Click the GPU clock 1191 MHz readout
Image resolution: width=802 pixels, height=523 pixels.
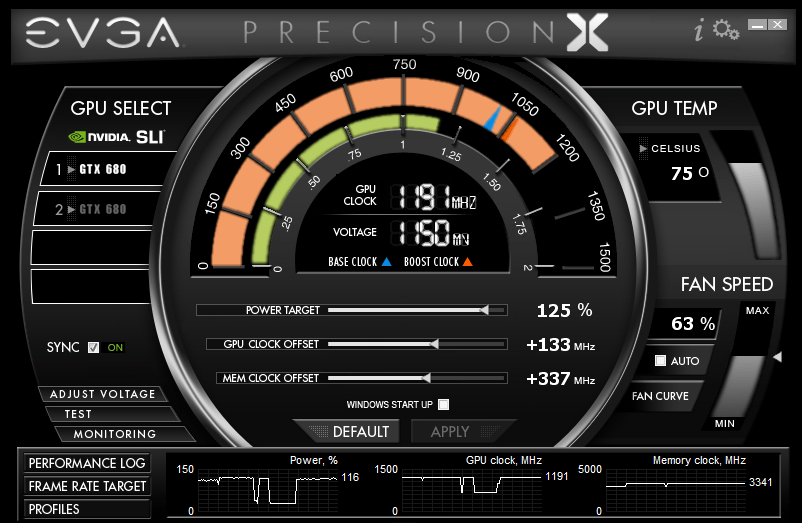[435, 197]
